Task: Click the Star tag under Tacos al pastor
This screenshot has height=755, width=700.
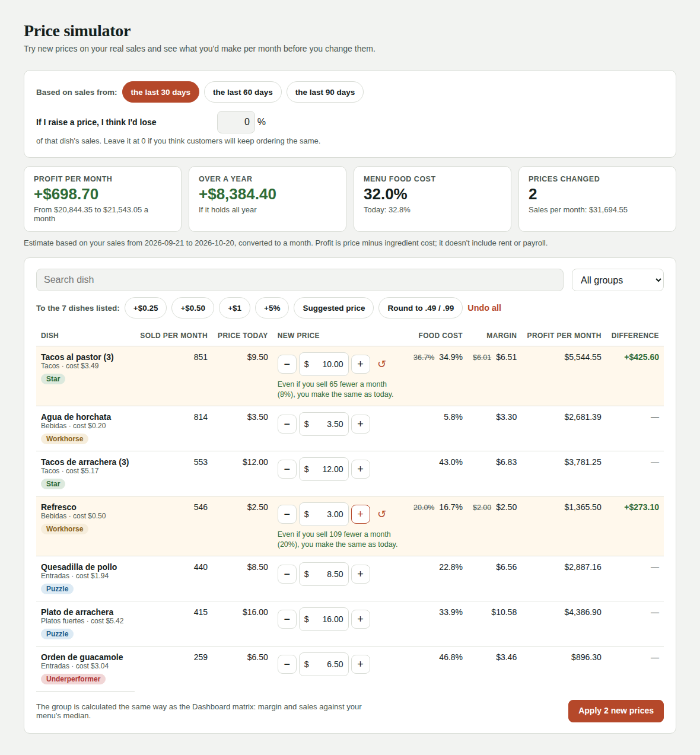Action: 53,379
